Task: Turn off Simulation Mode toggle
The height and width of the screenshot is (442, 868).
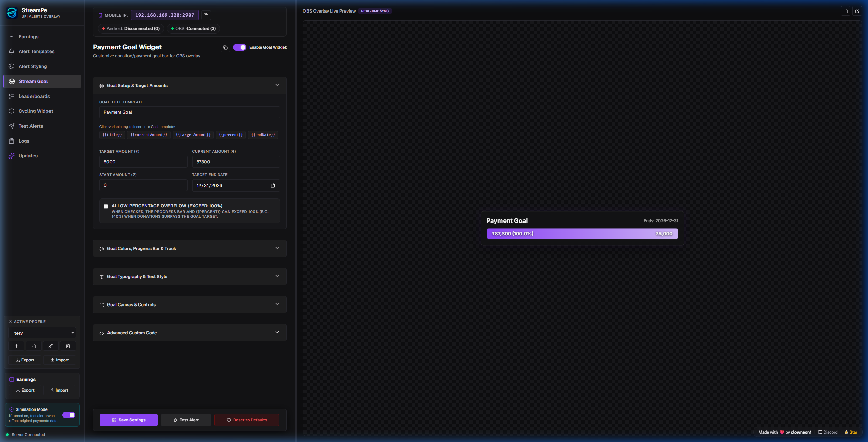Action: (69, 415)
